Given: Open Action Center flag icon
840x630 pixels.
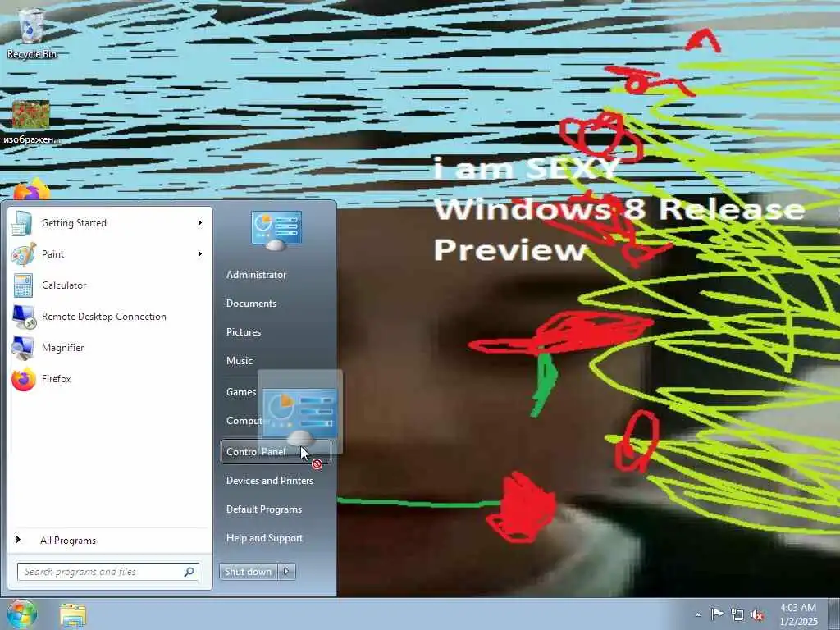Looking at the screenshot, I should (717, 614).
